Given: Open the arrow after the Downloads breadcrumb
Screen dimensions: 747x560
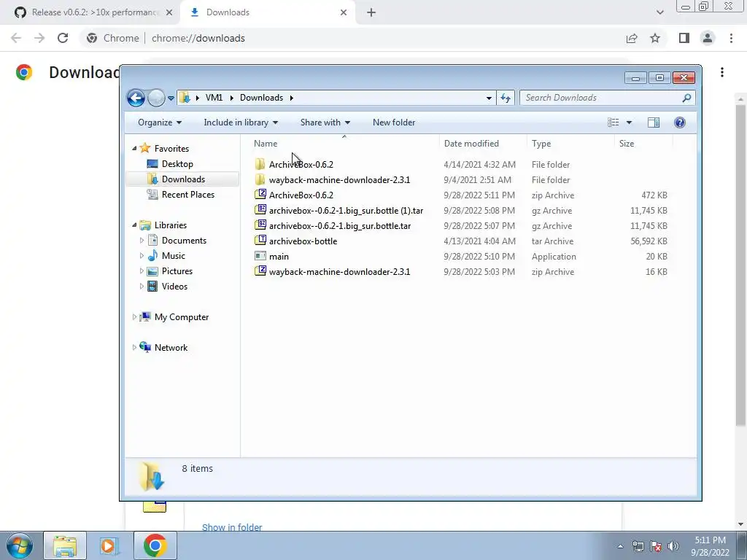Looking at the screenshot, I should coord(291,98).
